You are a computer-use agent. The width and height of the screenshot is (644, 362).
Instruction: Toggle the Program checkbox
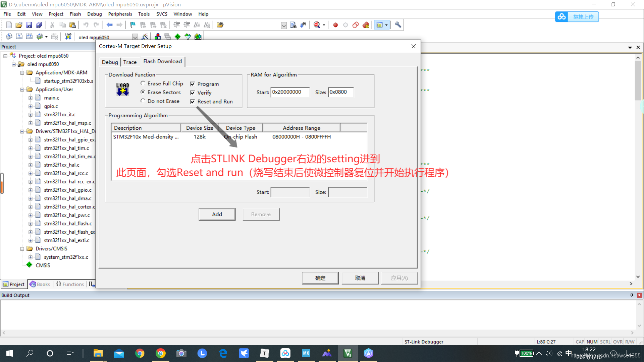[x=193, y=84]
